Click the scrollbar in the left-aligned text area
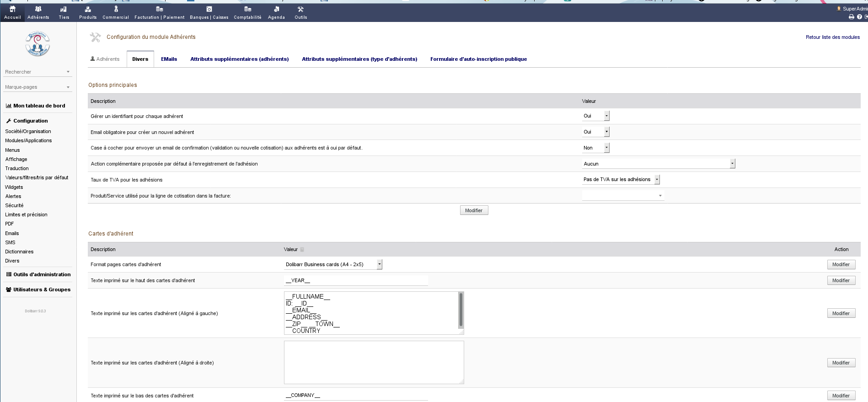The width and height of the screenshot is (868, 402). [x=461, y=310]
